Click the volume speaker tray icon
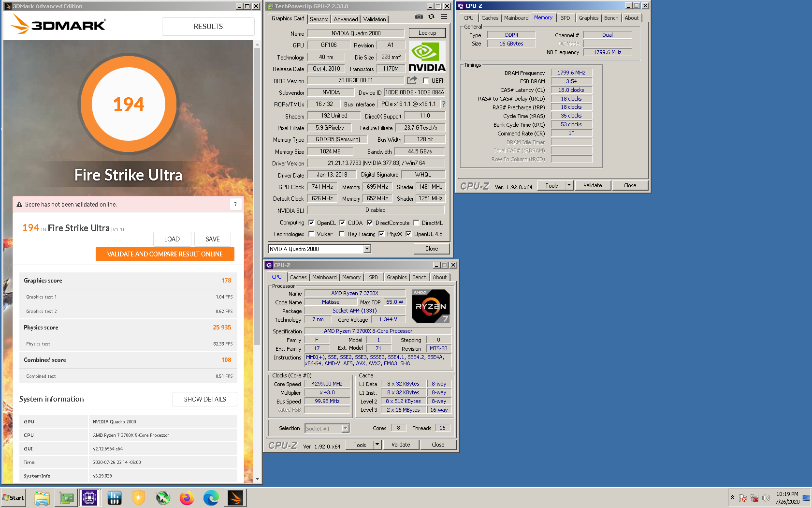 (x=766, y=498)
